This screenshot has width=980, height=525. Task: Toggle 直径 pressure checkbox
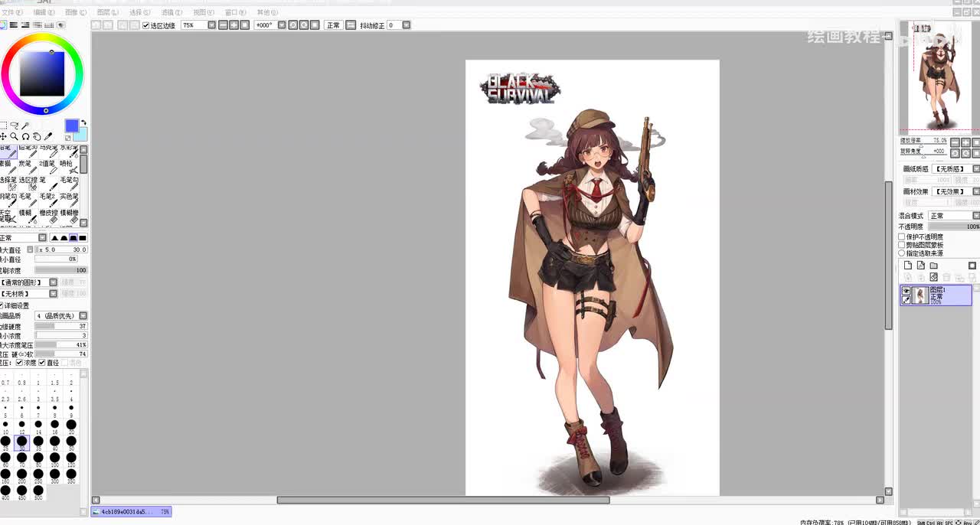[x=42, y=363]
